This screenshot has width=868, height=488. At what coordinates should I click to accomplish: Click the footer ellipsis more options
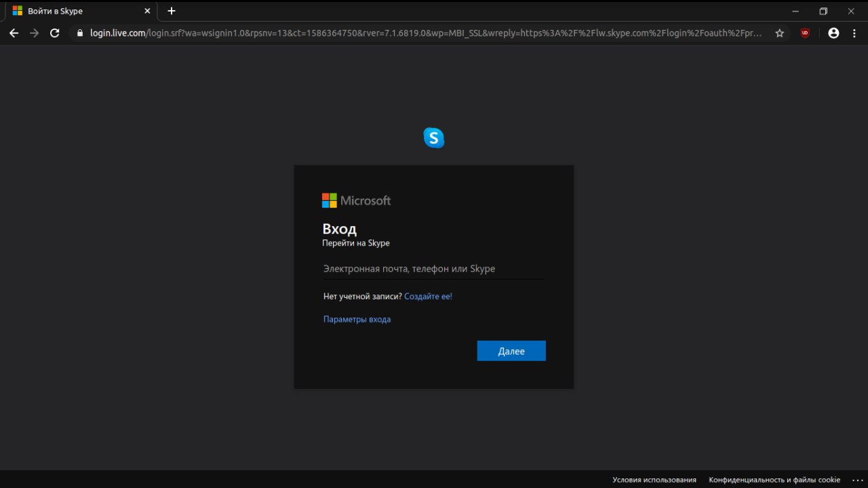pyautogui.click(x=856, y=480)
